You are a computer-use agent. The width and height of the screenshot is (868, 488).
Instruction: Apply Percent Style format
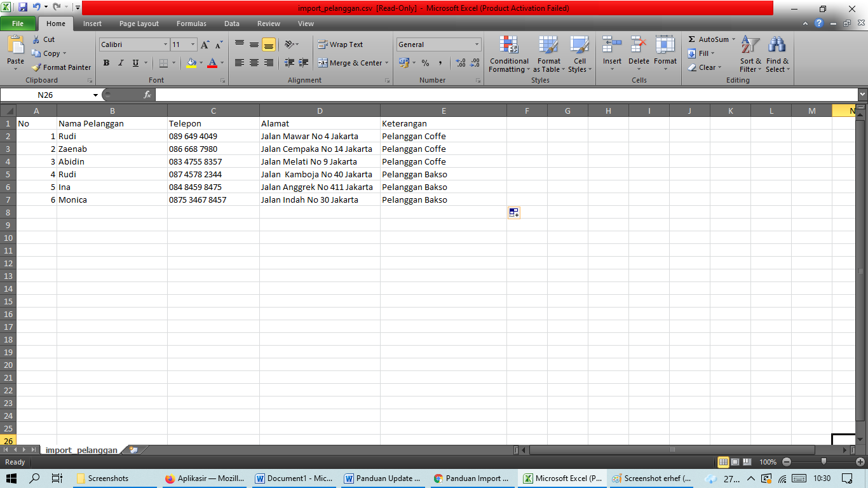pos(425,63)
